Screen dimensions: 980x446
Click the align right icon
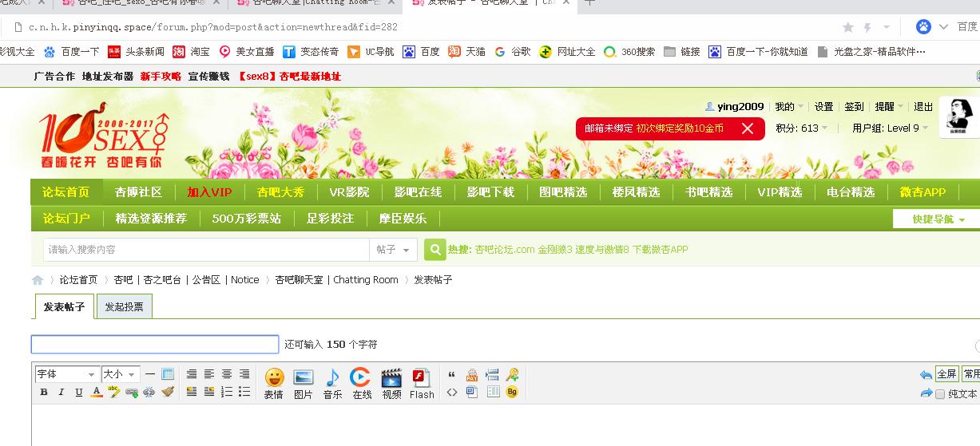pos(244,374)
